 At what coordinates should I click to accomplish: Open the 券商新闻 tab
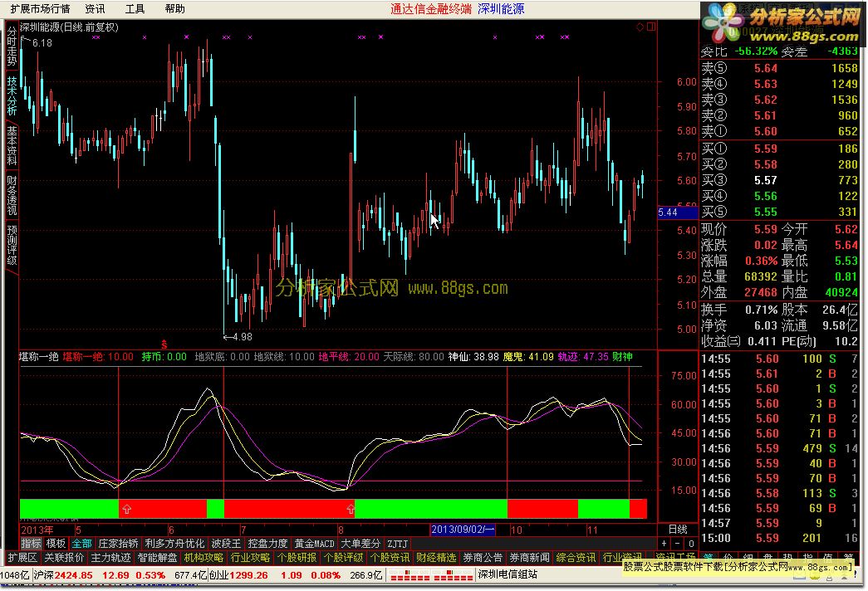click(x=529, y=557)
